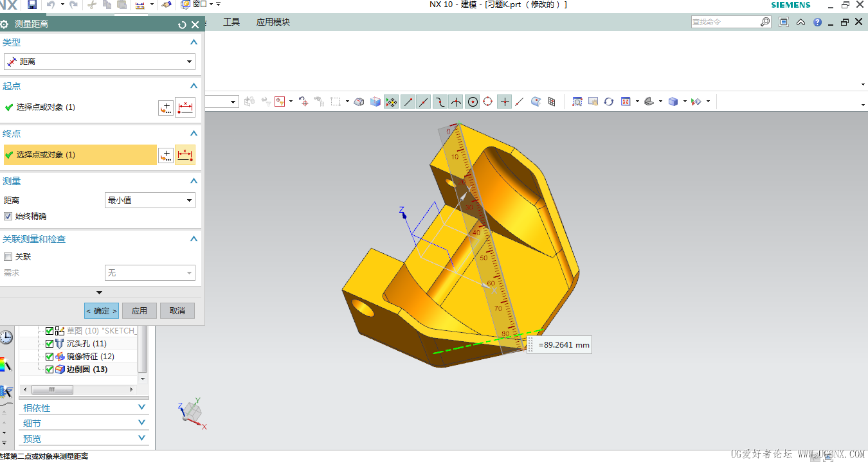Open point dialog for start point
Viewport: 868px width, 462px height.
[166, 107]
